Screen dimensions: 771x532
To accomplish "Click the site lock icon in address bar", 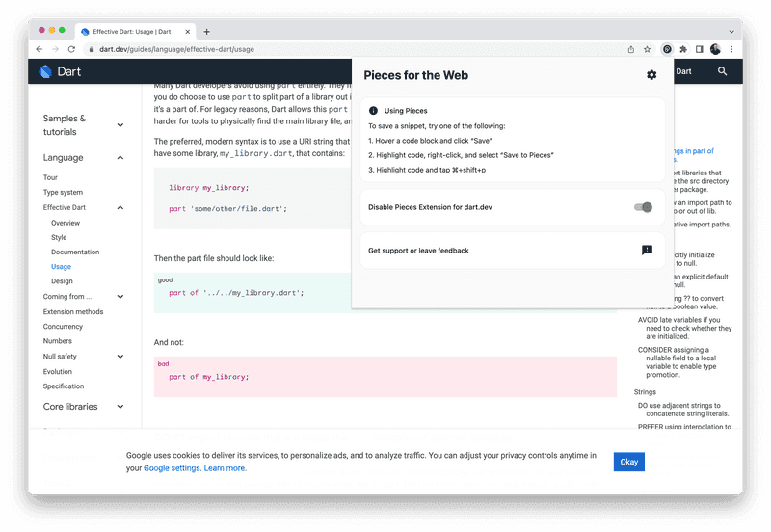I will pos(91,49).
